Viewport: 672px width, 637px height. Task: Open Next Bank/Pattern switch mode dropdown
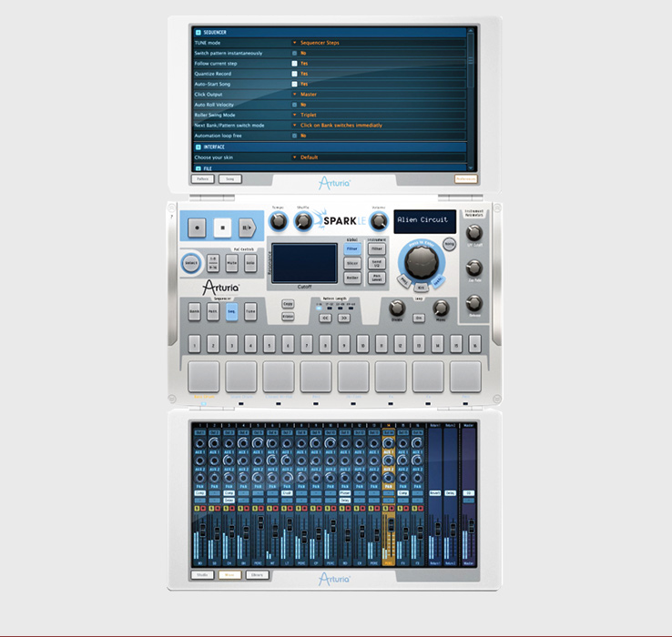click(379, 125)
